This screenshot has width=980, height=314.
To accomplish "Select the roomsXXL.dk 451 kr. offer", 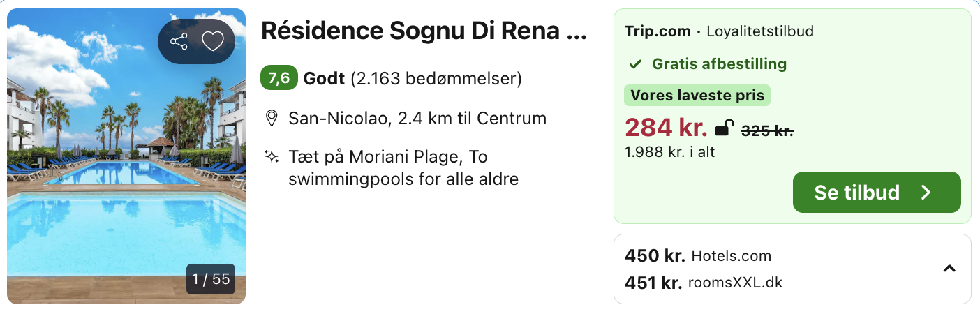I will tap(704, 283).
